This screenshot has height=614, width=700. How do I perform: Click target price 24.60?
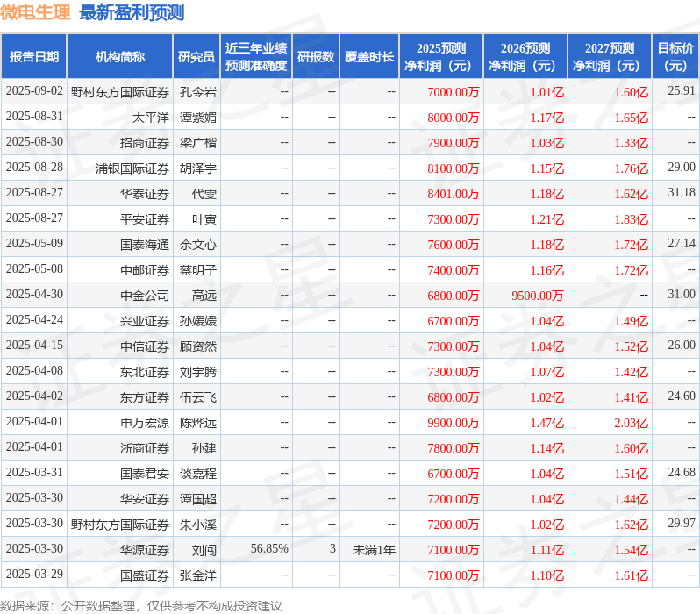pyautogui.click(x=682, y=396)
